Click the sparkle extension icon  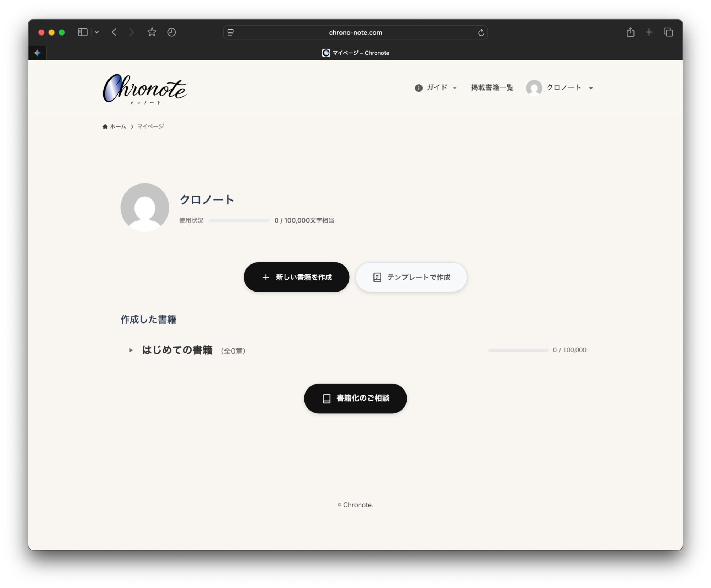pyautogui.click(x=37, y=53)
